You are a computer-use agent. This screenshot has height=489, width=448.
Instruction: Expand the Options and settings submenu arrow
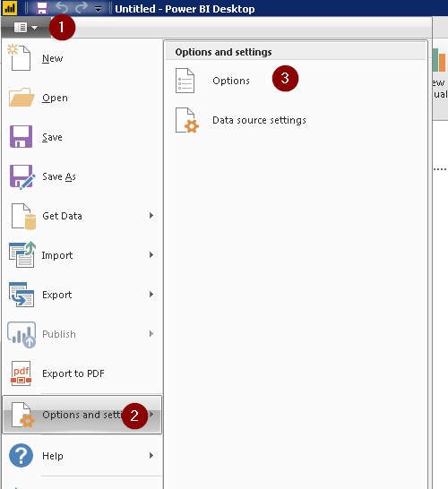point(151,414)
